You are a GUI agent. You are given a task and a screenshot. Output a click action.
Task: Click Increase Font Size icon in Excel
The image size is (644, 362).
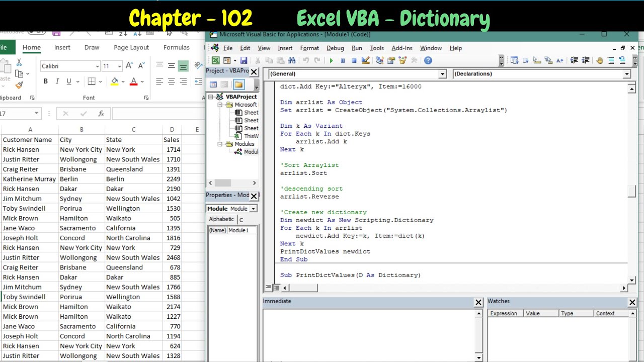130,66
